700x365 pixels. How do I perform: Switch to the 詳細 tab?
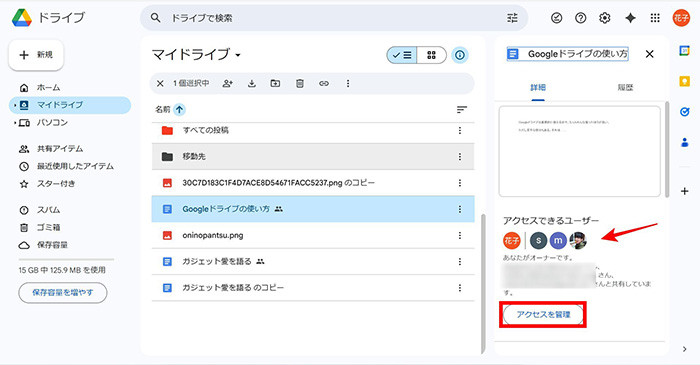538,87
